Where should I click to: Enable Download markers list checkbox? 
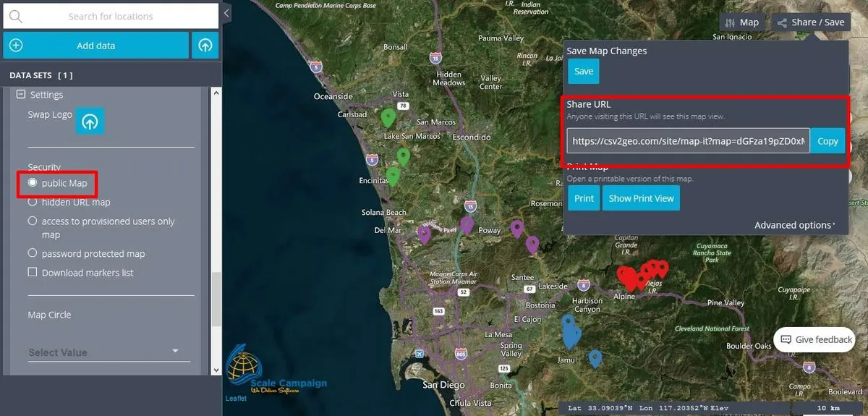click(x=33, y=272)
